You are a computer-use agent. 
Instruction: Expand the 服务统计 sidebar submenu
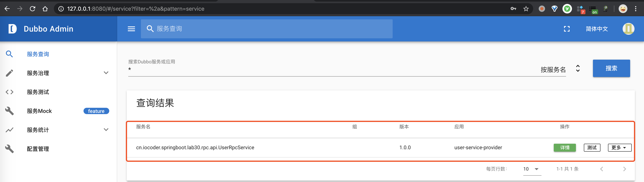click(x=106, y=130)
